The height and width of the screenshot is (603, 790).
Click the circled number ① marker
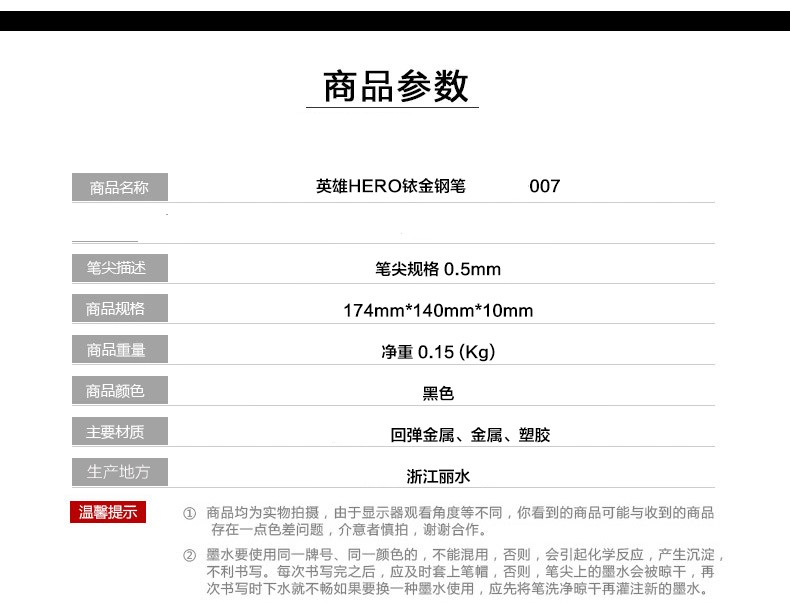pyautogui.click(x=189, y=513)
